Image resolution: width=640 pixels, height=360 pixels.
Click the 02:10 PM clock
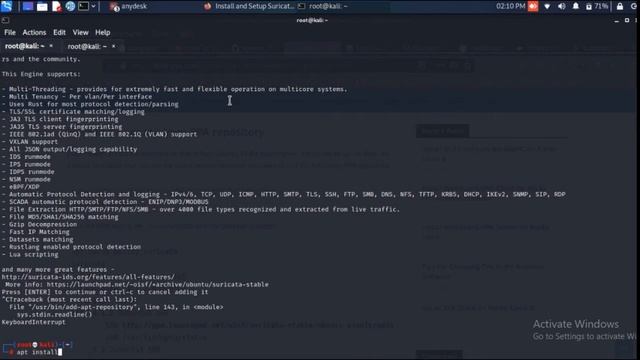pyautogui.click(x=511, y=6)
